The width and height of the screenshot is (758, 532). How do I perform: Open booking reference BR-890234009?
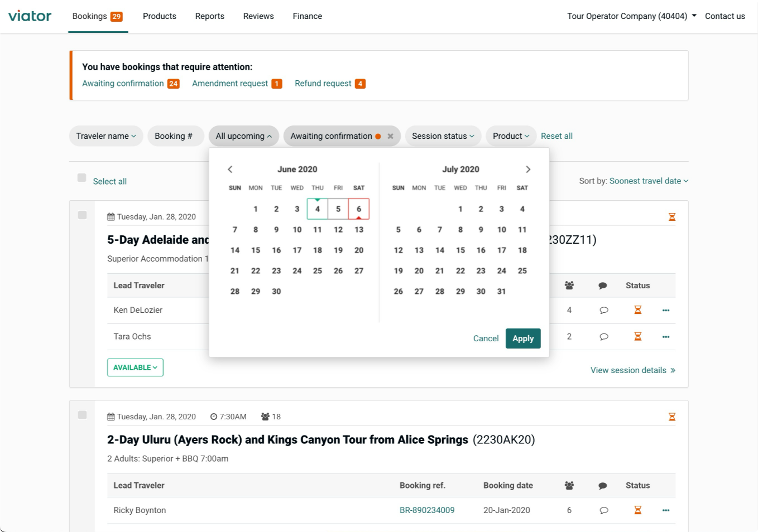[427, 510]
